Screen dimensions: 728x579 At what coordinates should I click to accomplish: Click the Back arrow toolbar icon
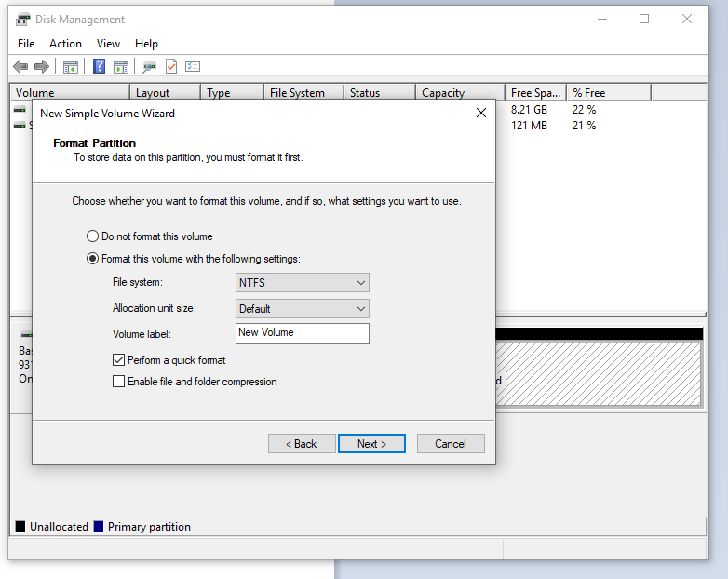pos(20,67)
